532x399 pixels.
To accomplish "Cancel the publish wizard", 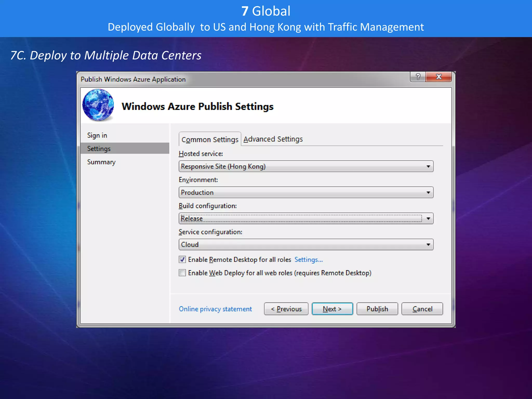I will (x=422, y=309).
